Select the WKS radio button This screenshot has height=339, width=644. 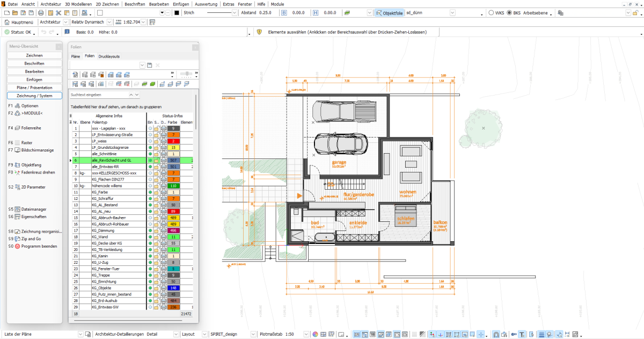(492, 12)
